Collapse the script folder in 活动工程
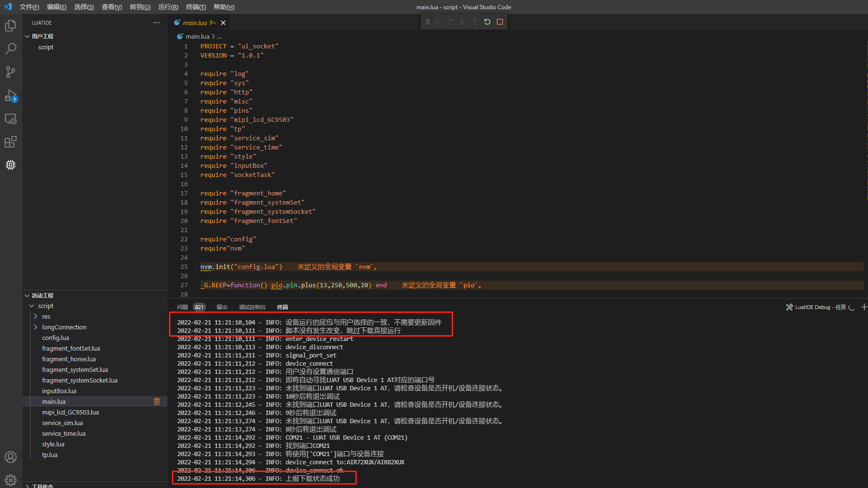This screenshot has width=868, height=488. point(31,306)
